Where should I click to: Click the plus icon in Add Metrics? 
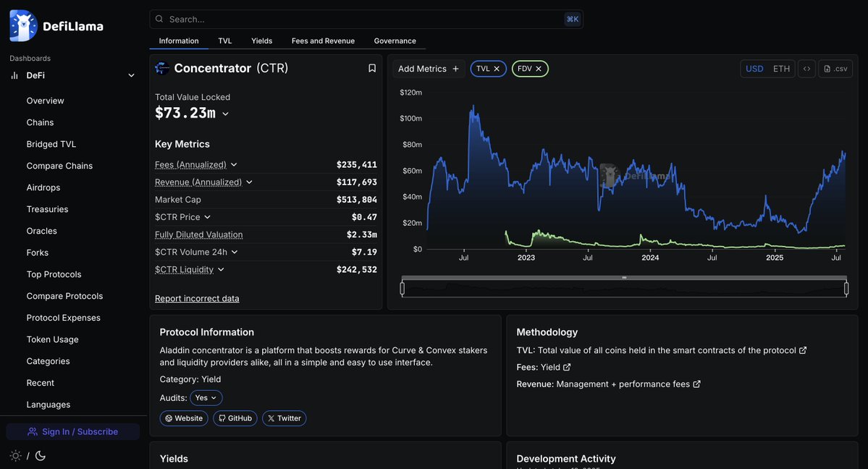(x=455, y=69)
